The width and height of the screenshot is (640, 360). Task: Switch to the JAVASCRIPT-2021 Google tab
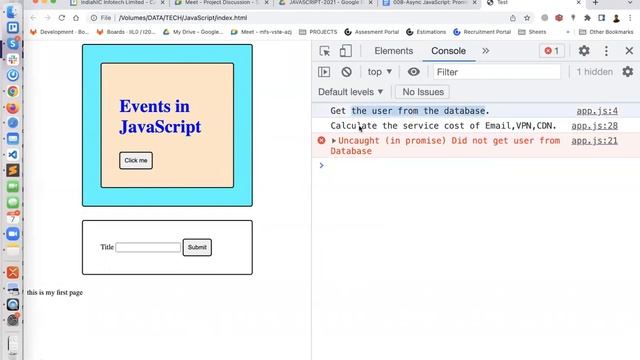(x=325, y=3)
